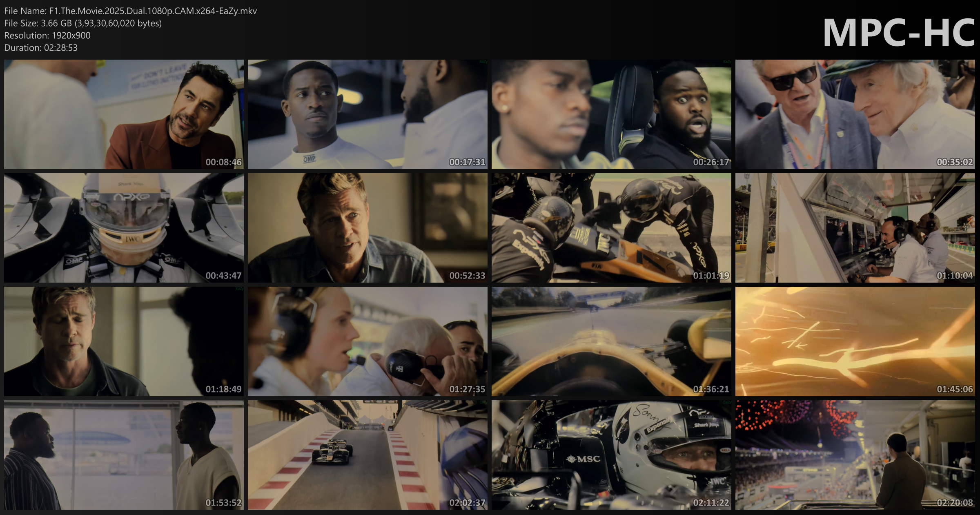The width and height of the screenshot is (980, 515).
Task: Click the 00:26:17 timestamp label
Action: pyautogui.click(x=711, y=162)
